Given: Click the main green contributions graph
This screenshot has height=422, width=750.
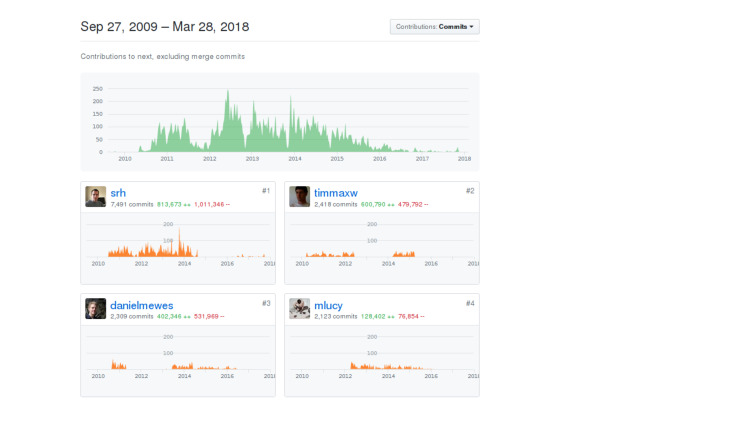Looking at the screenshot, I should click(x=280, y=122).
